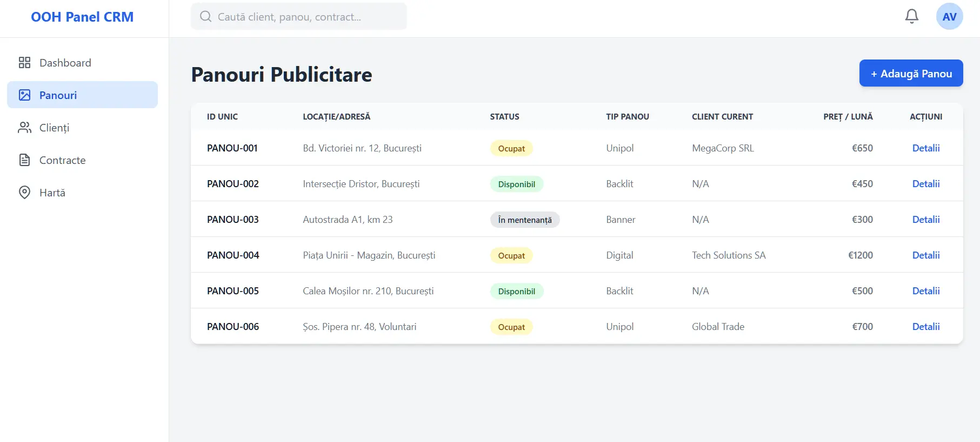Click the LOCAȚIE/ADRESĂ column header
This screenshot has height=442, width=980.
(337, 116)
